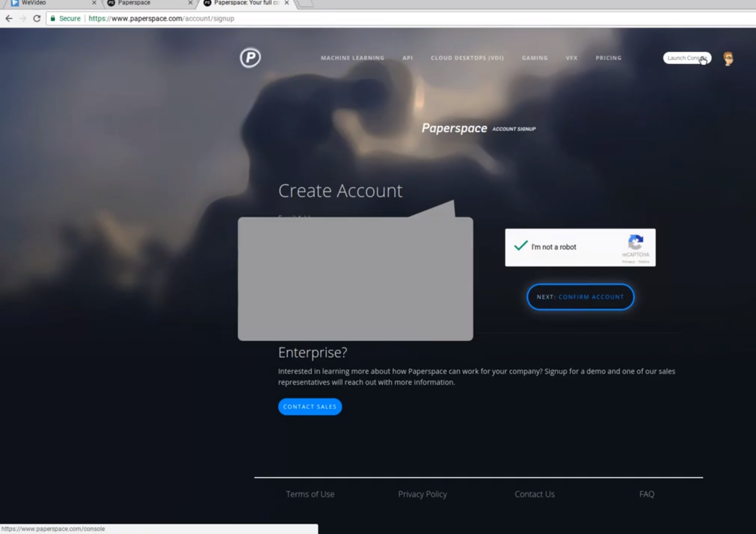This screenshot has width=756, height=534.
Task: Close the active Paperspace signup tab
Action: [287, 2]
